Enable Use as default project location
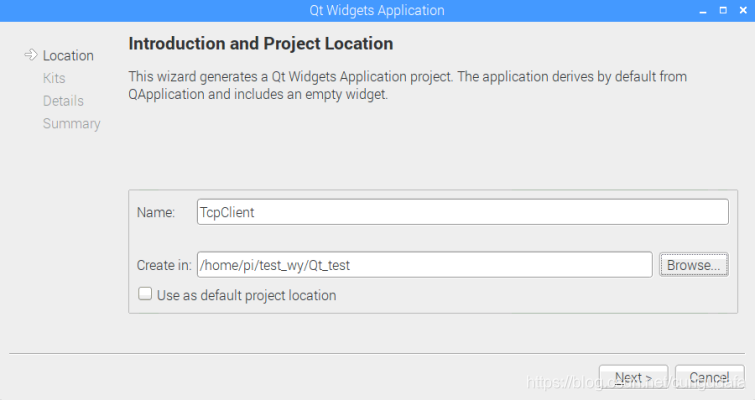The image size is (756, 401). click(x=145, y=294)
